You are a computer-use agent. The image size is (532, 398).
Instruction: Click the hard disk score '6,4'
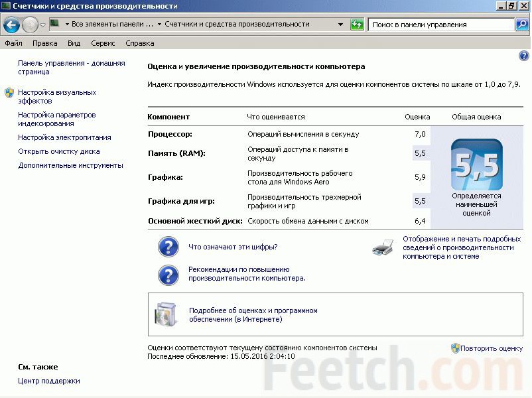pos(420,221)
